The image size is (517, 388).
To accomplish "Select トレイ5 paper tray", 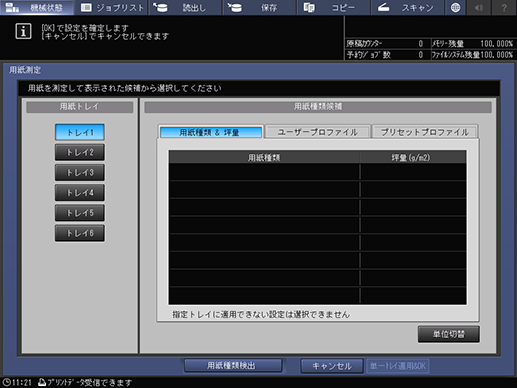I will [80, 213].
